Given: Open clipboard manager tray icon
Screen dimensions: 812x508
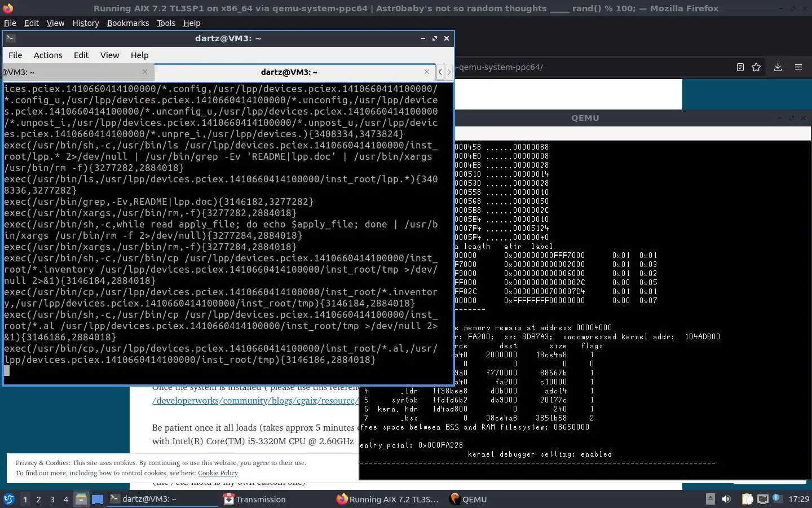Looking at the screenshot, I should pos(747,499).
